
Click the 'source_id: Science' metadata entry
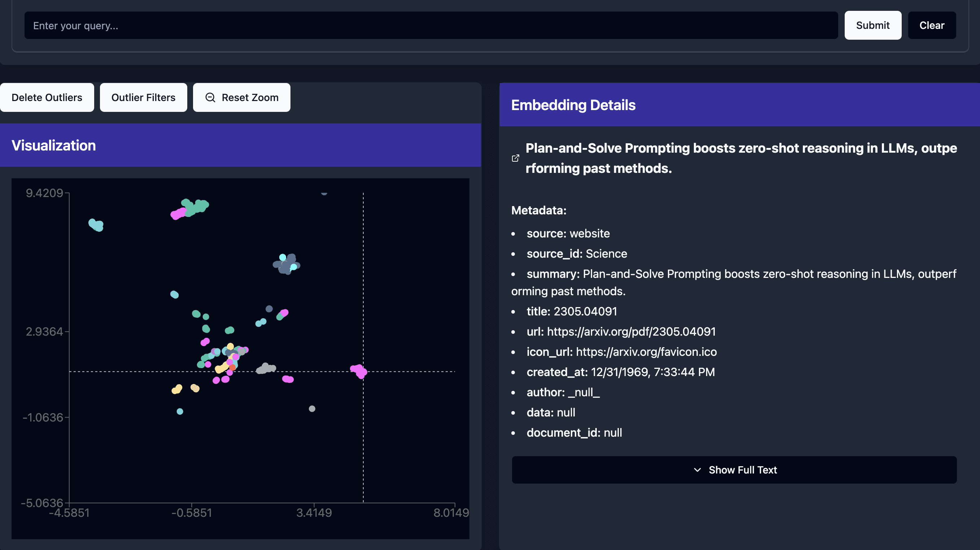577,253
